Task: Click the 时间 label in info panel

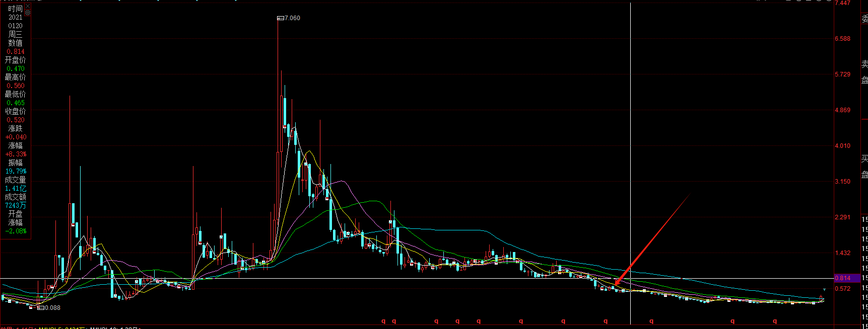Action: [x=15, y=9]
